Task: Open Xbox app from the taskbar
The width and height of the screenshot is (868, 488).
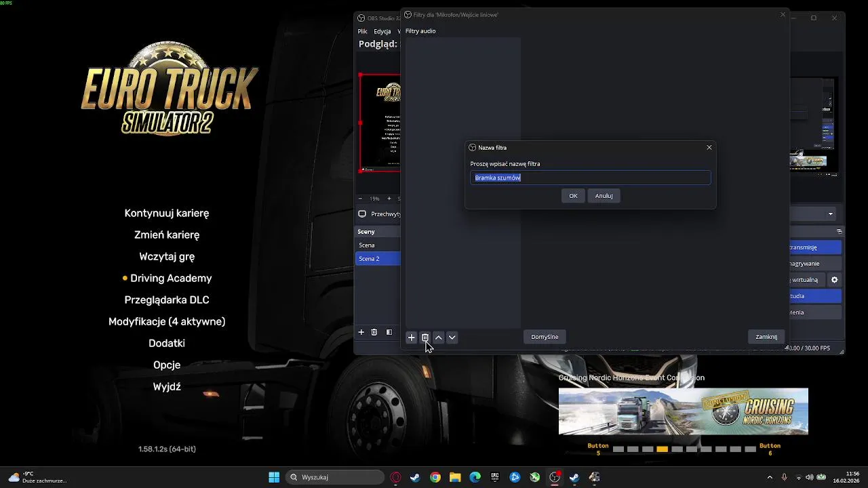Action: 535,477
